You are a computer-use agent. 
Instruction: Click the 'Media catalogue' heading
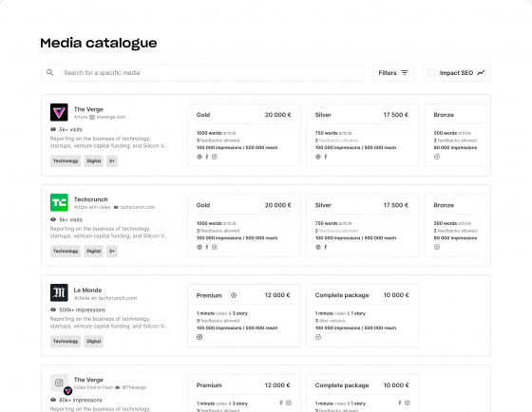(99, 43)
